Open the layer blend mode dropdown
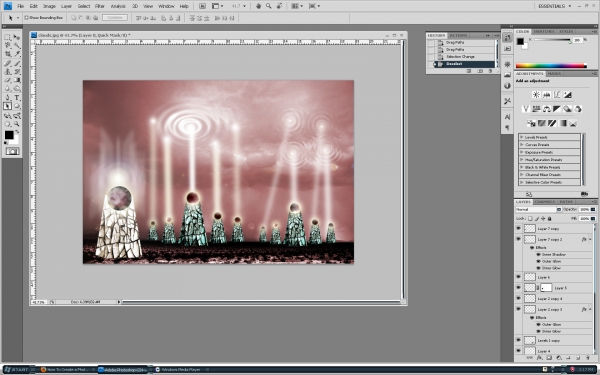 tap(538, 209)
